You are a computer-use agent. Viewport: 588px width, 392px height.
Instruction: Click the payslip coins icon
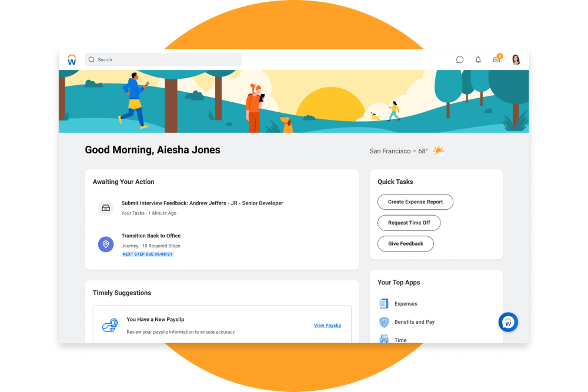109,326
